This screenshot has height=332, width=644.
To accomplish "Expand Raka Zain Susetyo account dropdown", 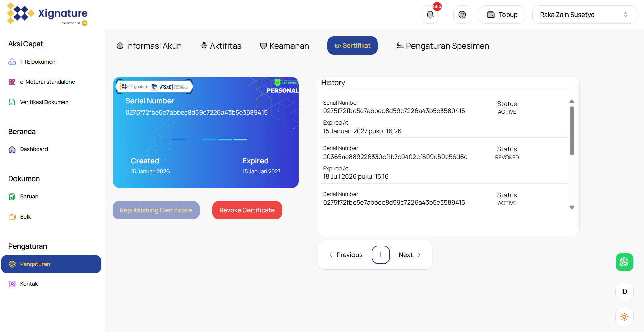I will point(584,15).
